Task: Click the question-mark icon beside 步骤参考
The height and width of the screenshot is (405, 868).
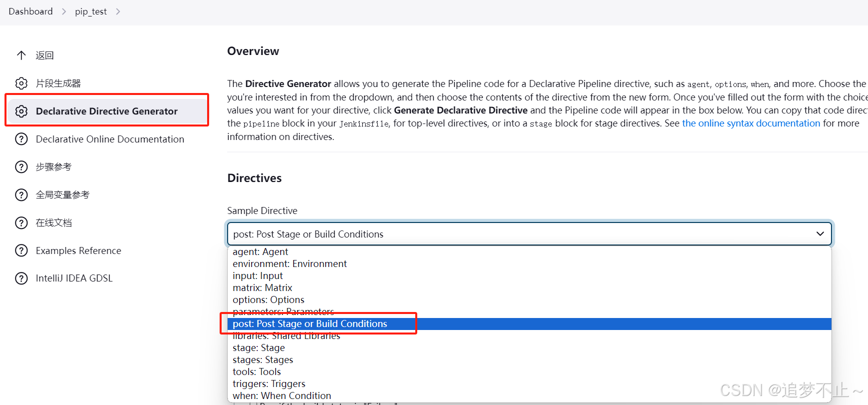Action: (22, 167)
